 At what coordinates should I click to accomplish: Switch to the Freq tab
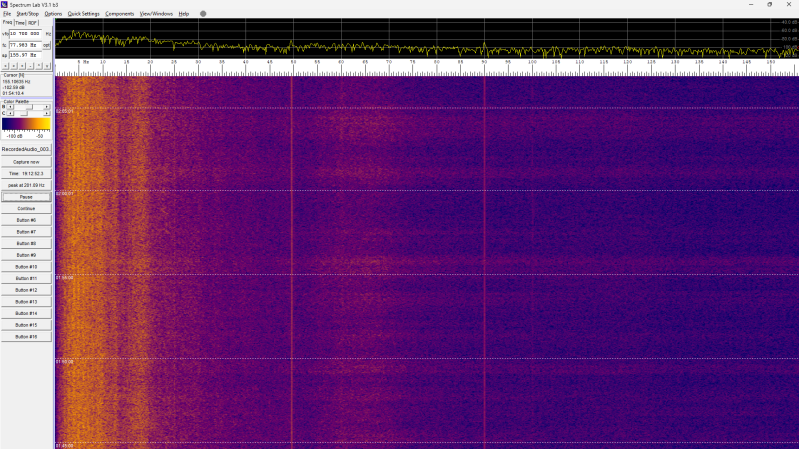tap(7, 22)
